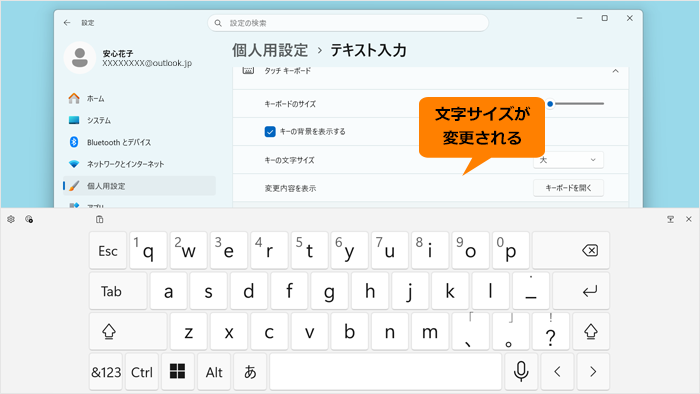Close the touch keyboard with the X
Screen dimensions: 700x394
coord(688,219)
